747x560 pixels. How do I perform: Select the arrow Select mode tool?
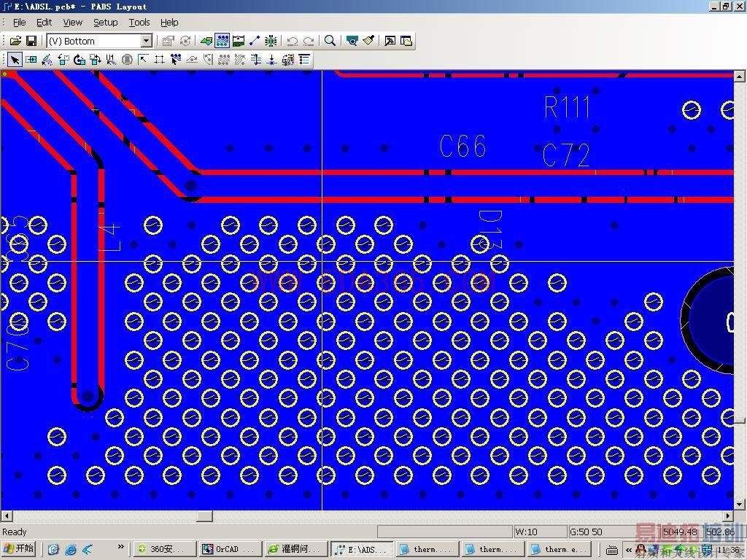(x=15, y=60)
